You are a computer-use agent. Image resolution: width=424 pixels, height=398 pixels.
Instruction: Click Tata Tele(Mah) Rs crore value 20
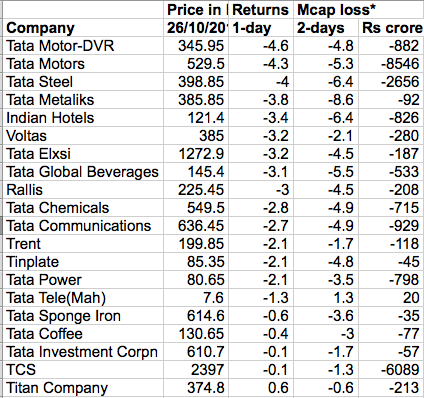(x=391, y=298)
